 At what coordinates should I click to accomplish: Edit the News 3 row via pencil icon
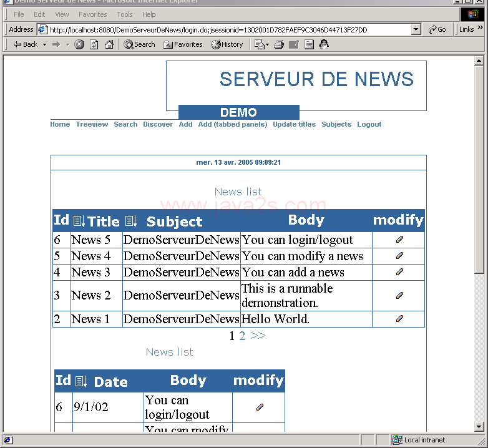pos(399,272)
